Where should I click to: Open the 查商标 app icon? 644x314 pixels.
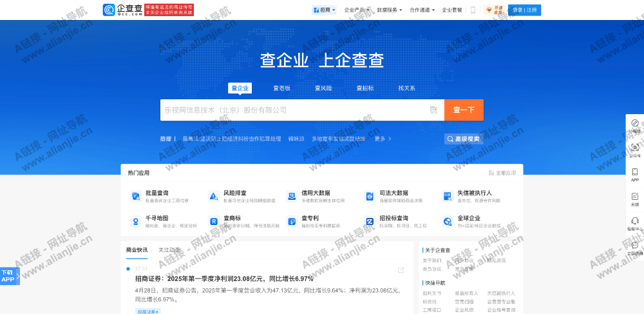(213, 222)
